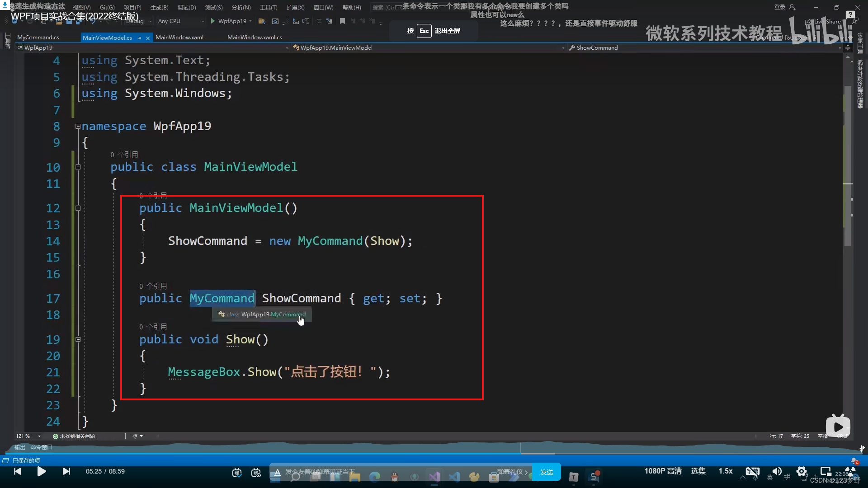Image resolution: width=868 pixels, height=488 pixels.
Task: Open the 121 % zoom dropdown
Action: [39, 436]
